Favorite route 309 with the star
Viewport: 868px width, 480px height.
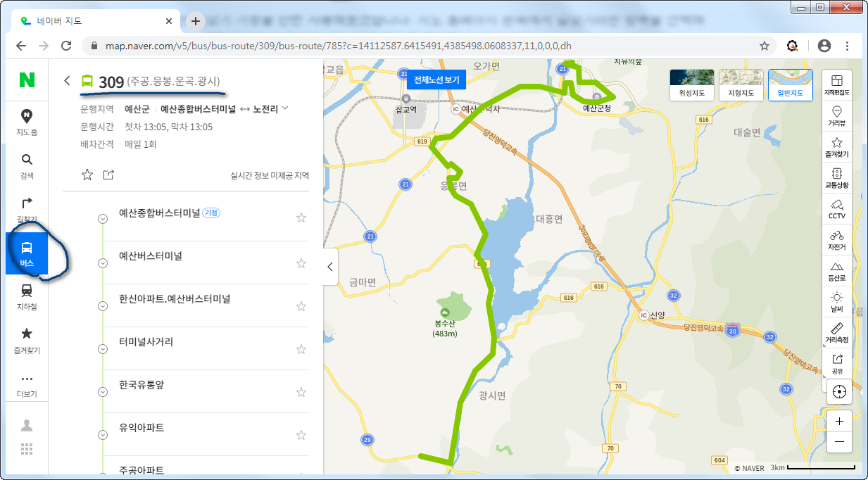click(x=87, y=175)
